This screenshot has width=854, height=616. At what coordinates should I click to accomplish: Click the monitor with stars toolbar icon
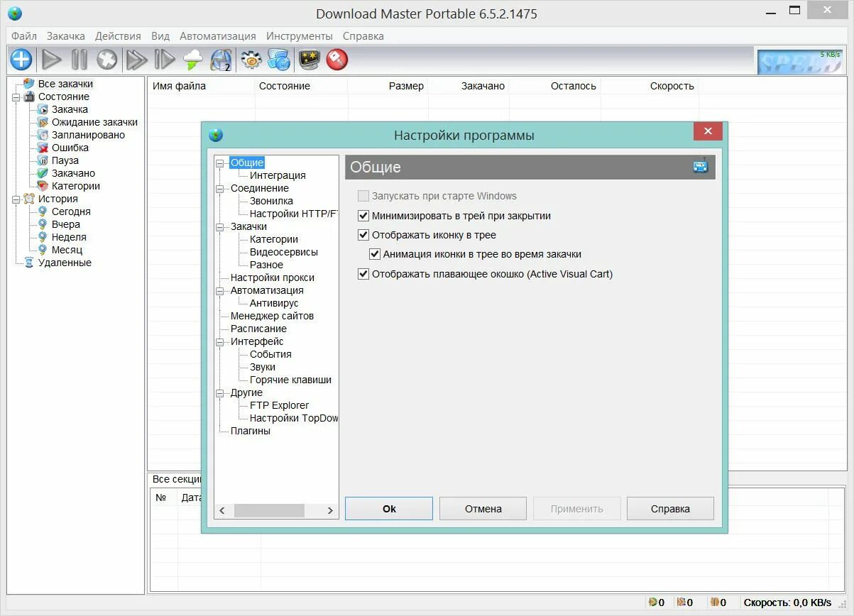tap(309, 60)
